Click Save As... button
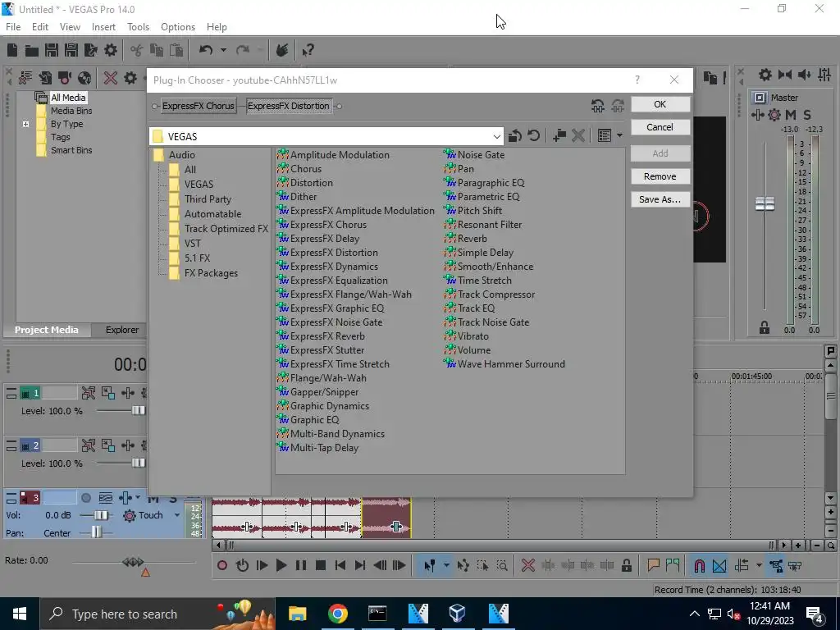The height and width of the screenshot is (630, 840). [660, 199]
